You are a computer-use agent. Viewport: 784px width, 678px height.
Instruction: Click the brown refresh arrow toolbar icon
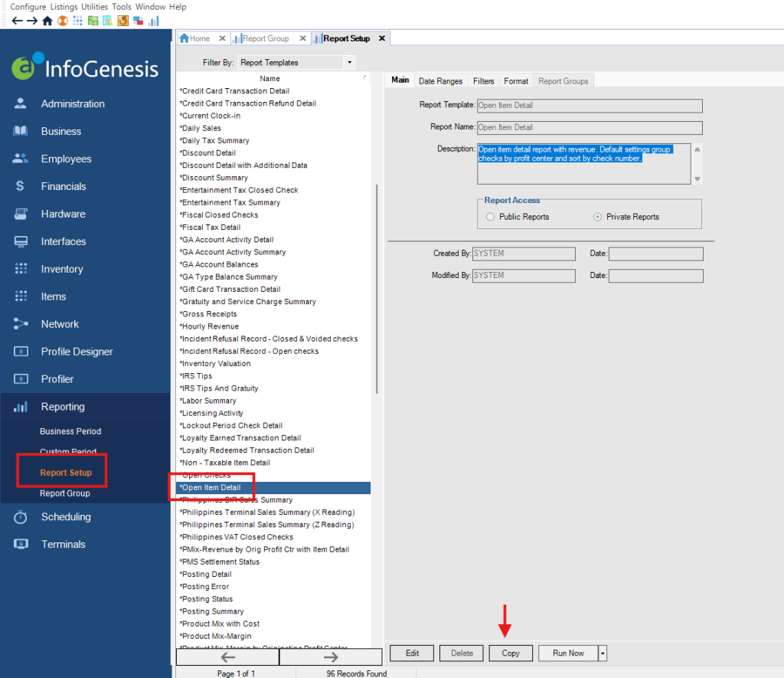[122, 21]
